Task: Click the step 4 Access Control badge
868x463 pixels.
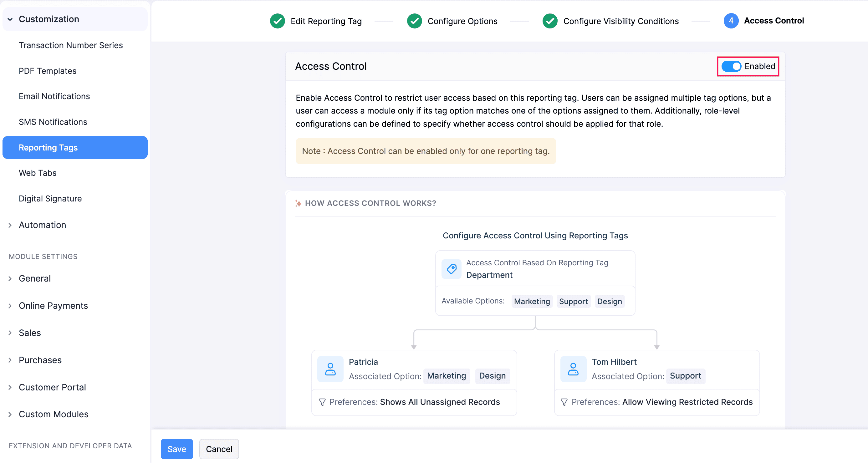Action: (731, 21)
